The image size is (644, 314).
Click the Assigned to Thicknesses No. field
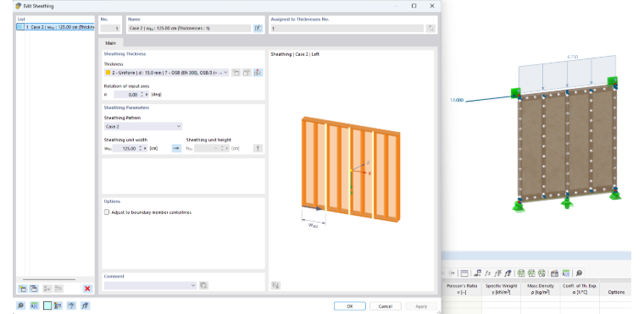(x=347, y=28)
